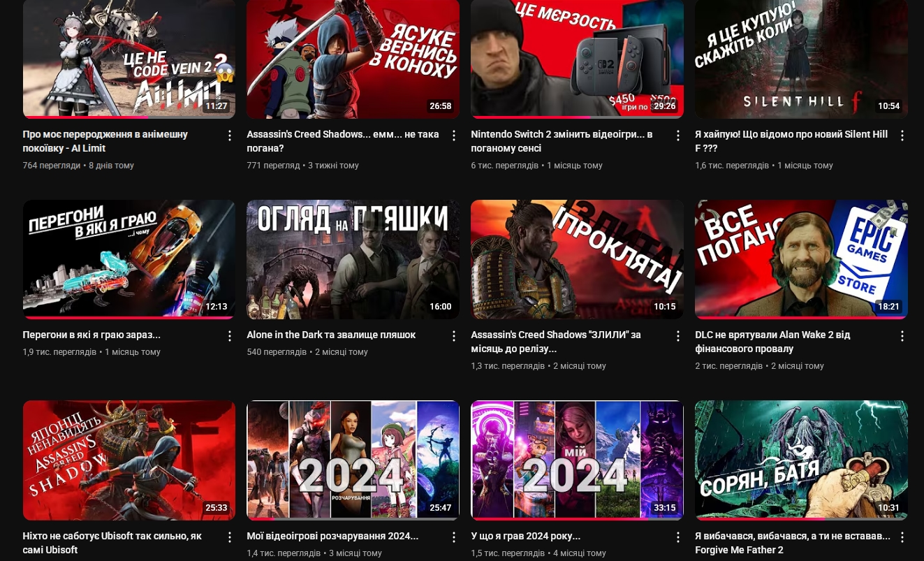Screen dimensions: 924x561
Task: Click the 10:54 duration badge
Action: coord(889,106)
